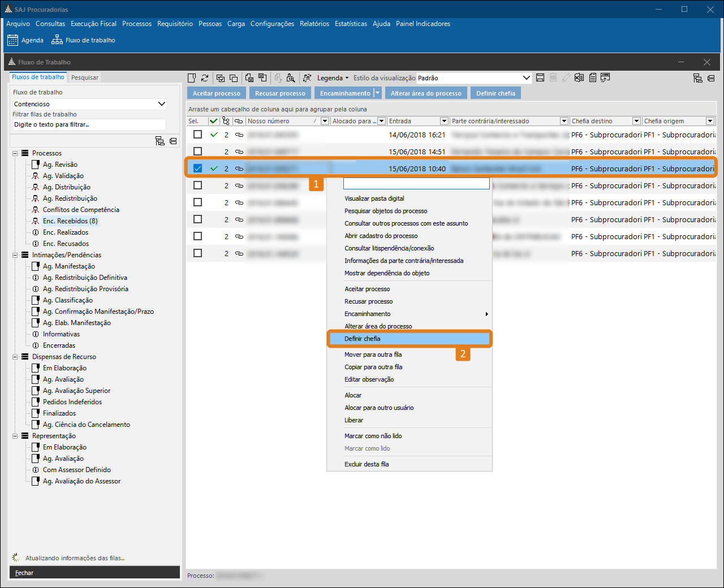Click the lined document icon next to the spreadsheet icon
Viewport: 724px width, 588px height.
point(593,78)
